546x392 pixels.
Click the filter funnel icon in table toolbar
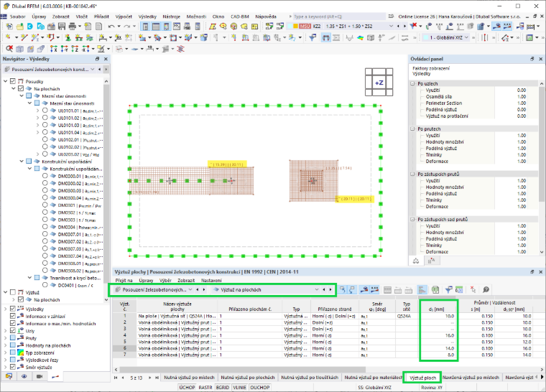(x=449, y=289)
